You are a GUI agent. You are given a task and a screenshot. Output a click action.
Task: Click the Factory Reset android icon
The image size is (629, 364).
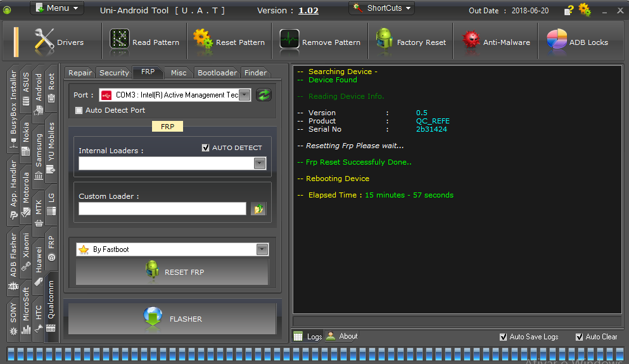[384, 40]
